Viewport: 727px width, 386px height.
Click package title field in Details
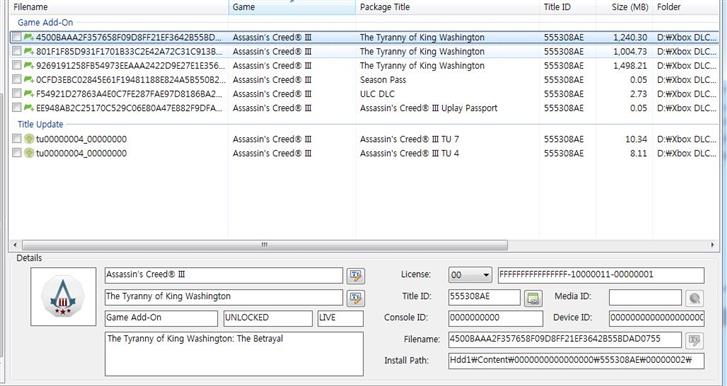coord(224,297)
